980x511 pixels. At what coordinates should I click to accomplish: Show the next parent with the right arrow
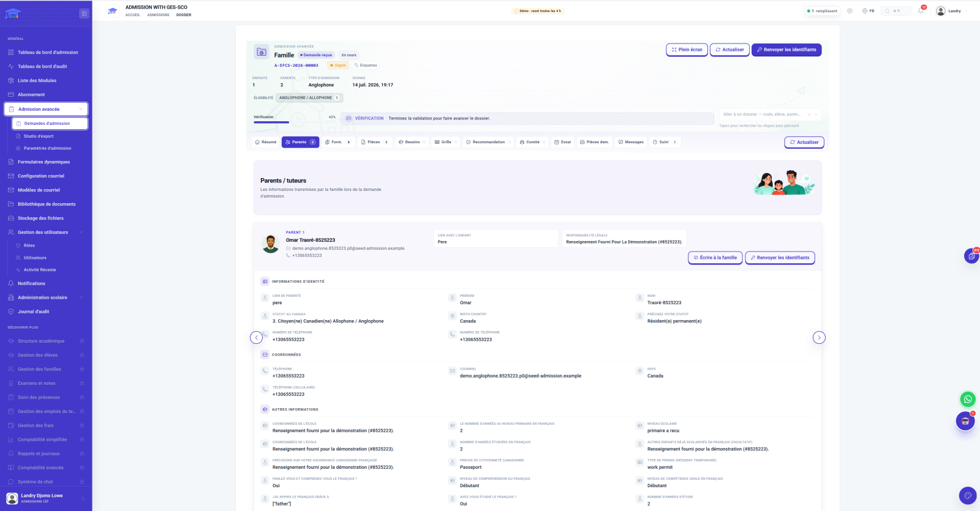pyautogui.click(x=819, y=338)
